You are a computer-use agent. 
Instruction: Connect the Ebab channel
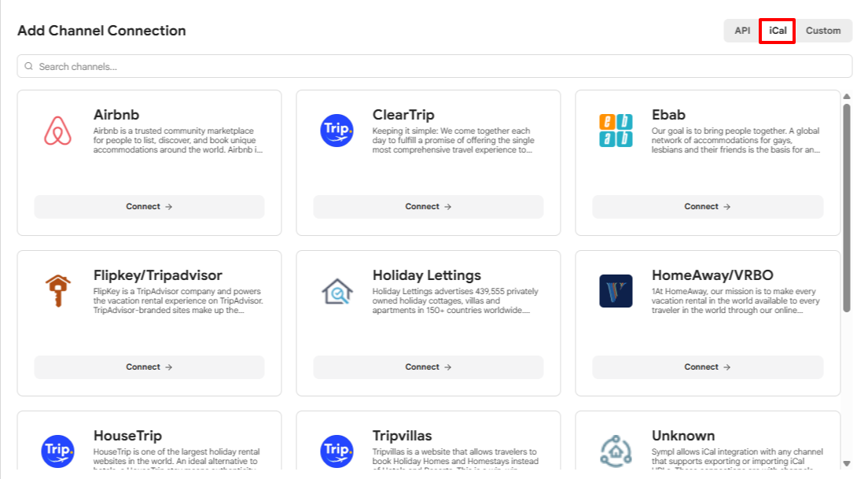click(708, 207)
